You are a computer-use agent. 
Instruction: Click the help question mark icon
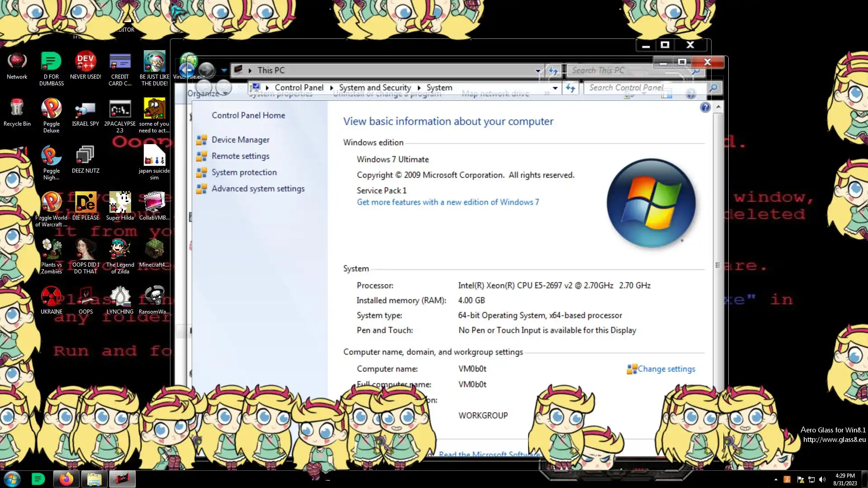[705, 108]
